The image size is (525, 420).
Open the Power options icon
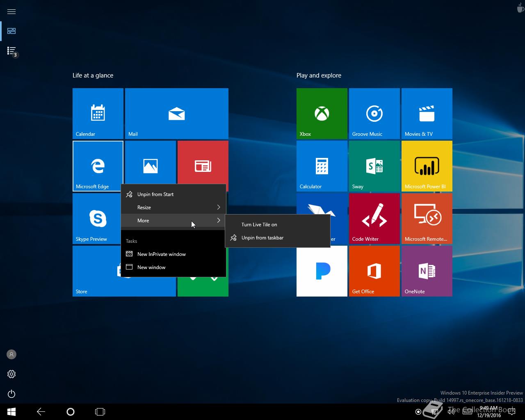(11, 394)
